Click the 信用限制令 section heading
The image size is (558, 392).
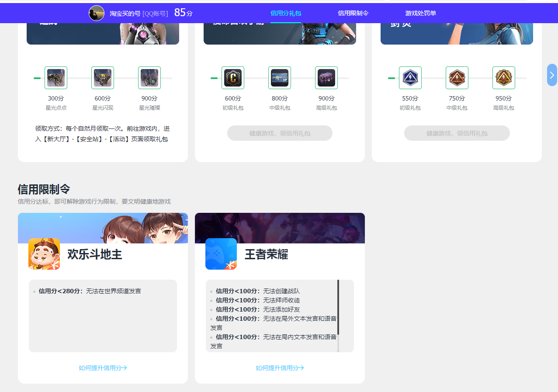44,189
